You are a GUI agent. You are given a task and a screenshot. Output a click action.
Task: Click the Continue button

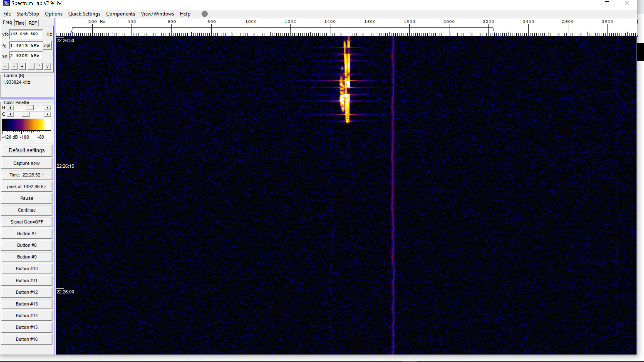tap(26, 210)
